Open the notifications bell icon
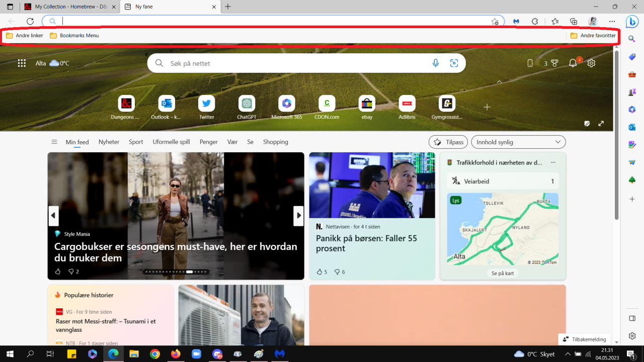The width and height of the screenshot is (644, 362). (x=573, y=63)
